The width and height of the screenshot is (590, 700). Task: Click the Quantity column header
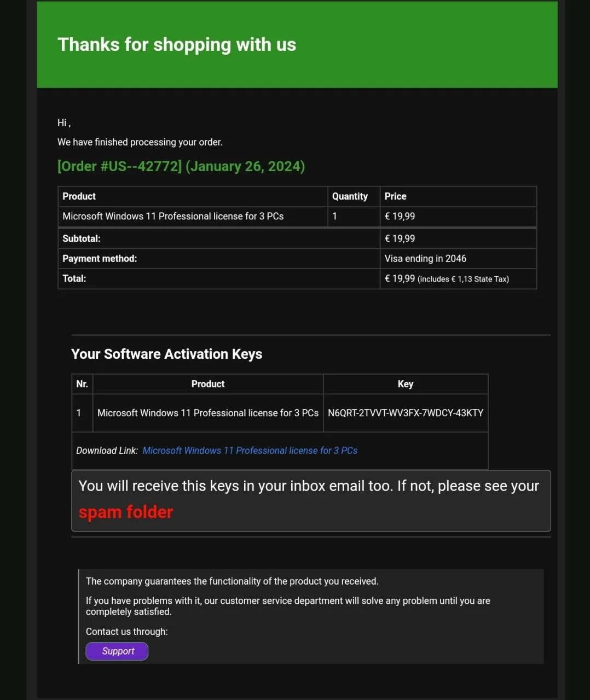[x=350, y=196]
